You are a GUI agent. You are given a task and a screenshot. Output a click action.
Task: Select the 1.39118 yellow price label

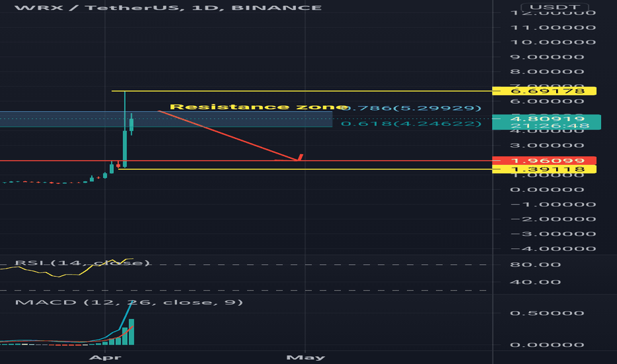tap(544, 169)
